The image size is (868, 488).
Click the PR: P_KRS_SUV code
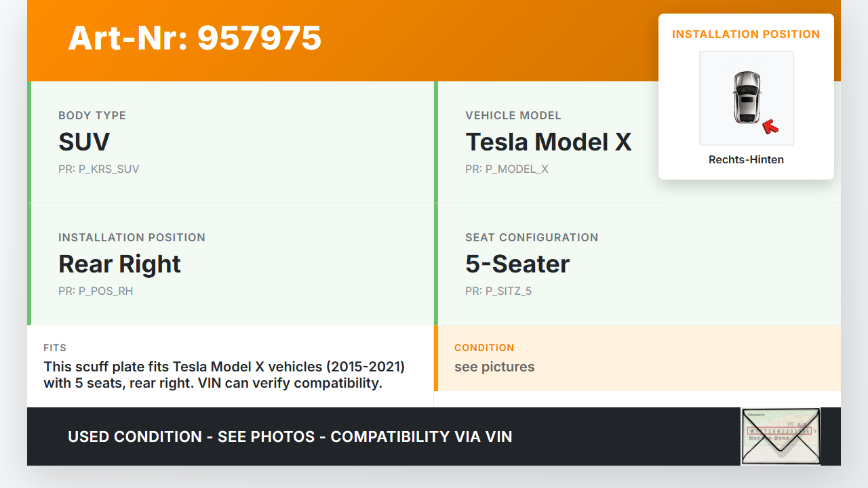click(x=98, y=169)
